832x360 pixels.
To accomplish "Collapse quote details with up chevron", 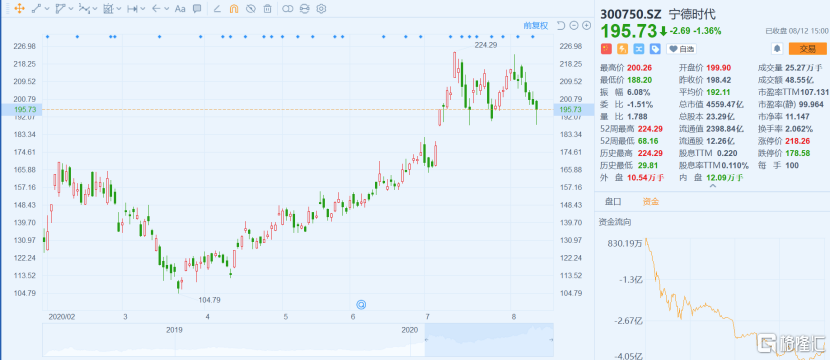I will (x=713, y=186).
